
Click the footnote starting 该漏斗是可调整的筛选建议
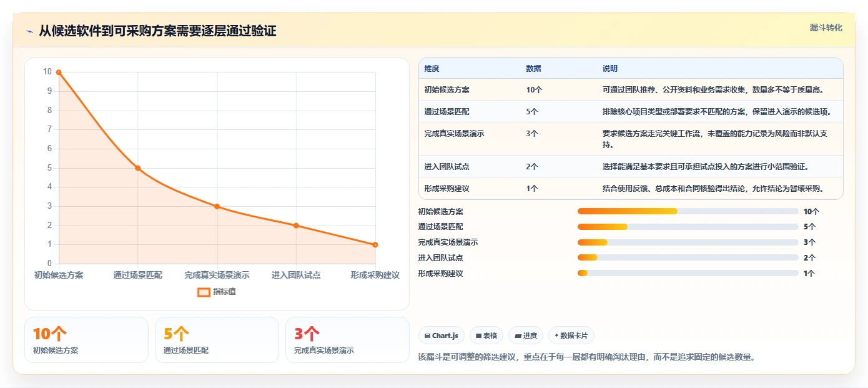point(587,357)
